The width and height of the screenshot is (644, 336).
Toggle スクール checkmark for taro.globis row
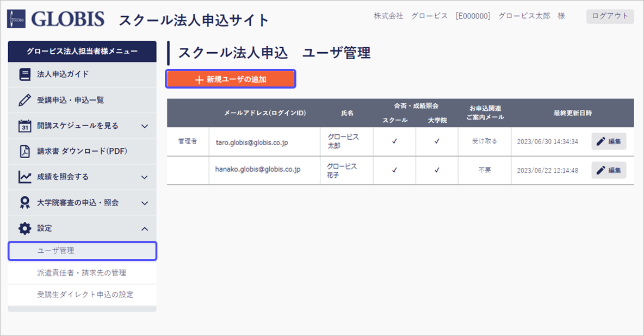(x=394, y=141)
